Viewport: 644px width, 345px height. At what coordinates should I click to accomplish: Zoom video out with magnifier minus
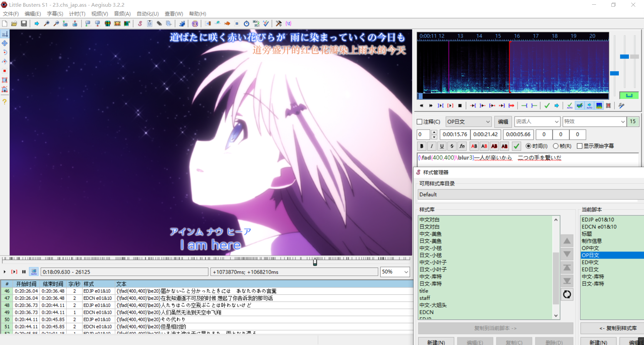(56, 23)
